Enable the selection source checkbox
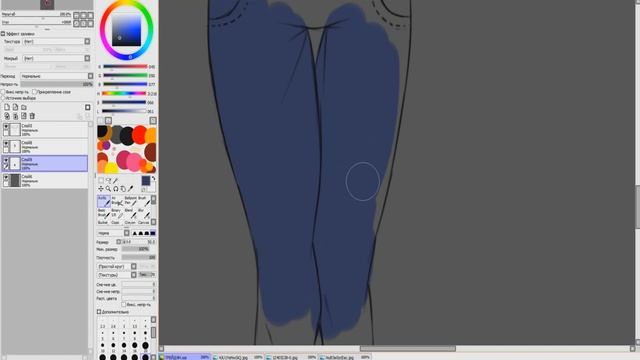 [x=3, y=98]
